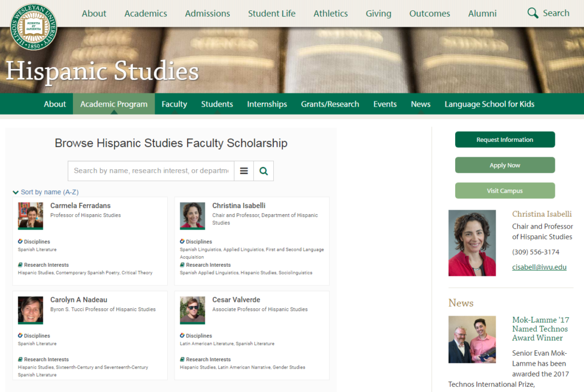Focus the faculty search input field
Image resolution: width=584 pixels, height=392 pixels.
pyautogui.click(x=151, y=171)
